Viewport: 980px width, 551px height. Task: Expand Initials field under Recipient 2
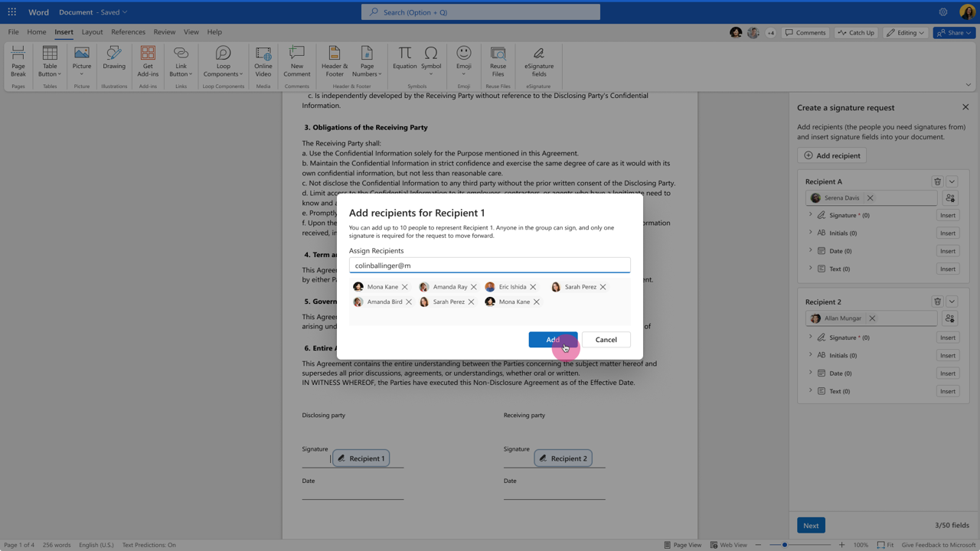[x=811, y=355]
